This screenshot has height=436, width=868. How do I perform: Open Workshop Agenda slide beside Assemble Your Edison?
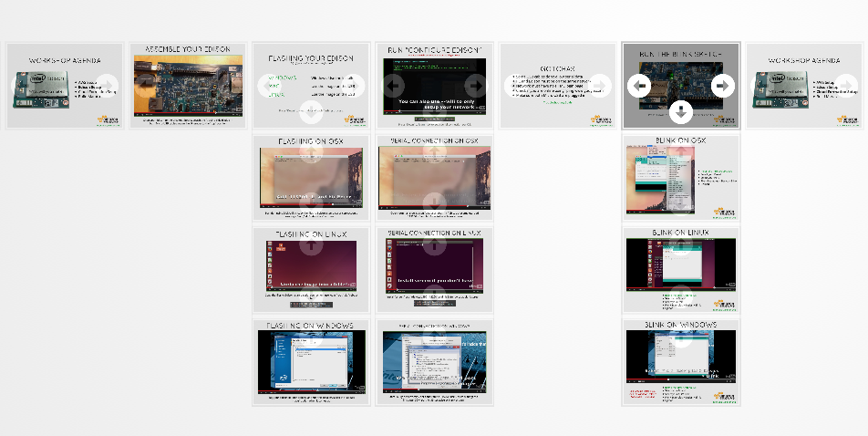(64, 86)
